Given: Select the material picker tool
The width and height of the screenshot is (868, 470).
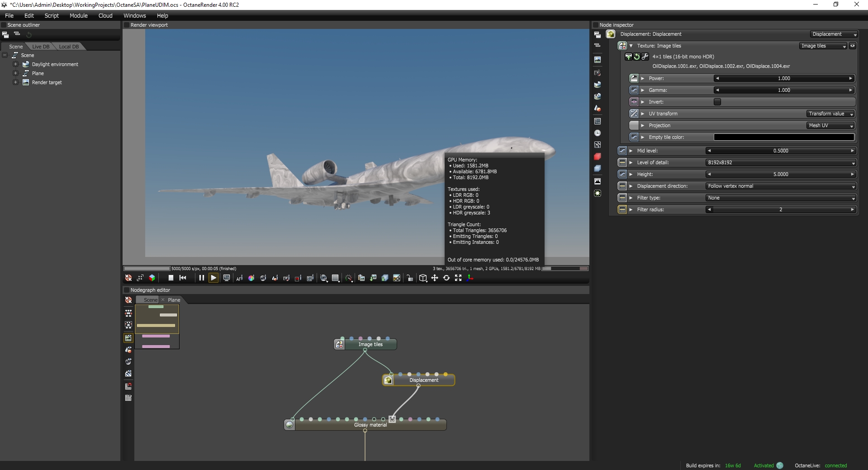Looking at the screenshot, I should click(263, 278).
